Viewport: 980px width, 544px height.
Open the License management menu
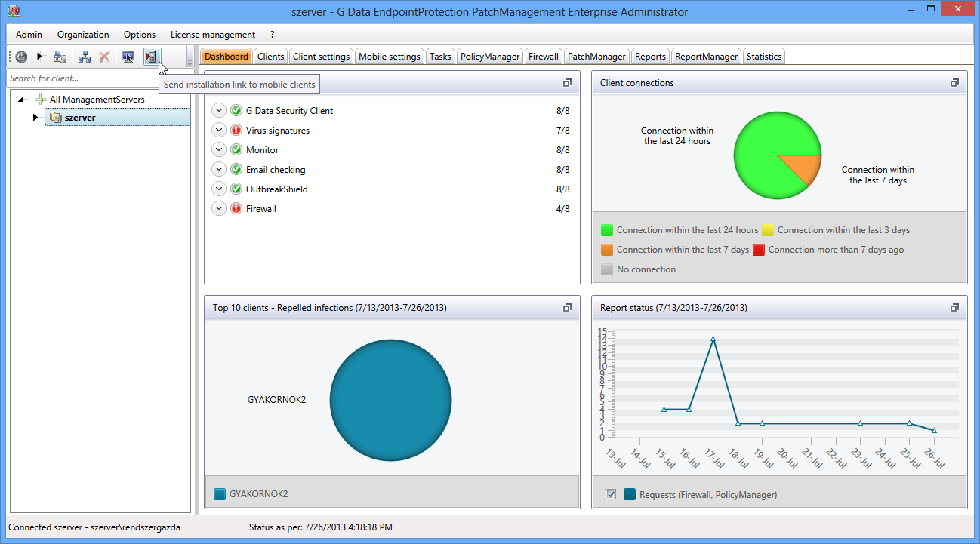pyautogui.click(x=213, y=35)
